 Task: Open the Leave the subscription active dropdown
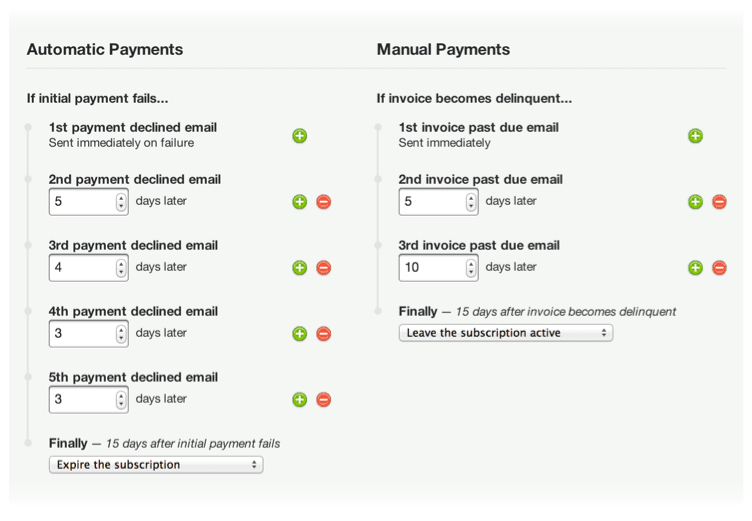pos(505,333)
